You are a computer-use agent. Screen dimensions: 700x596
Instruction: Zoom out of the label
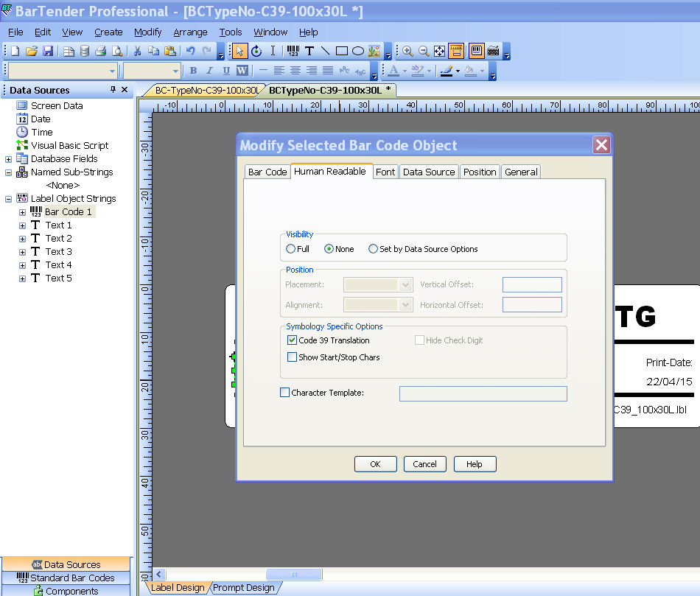[x=424, y=51]
